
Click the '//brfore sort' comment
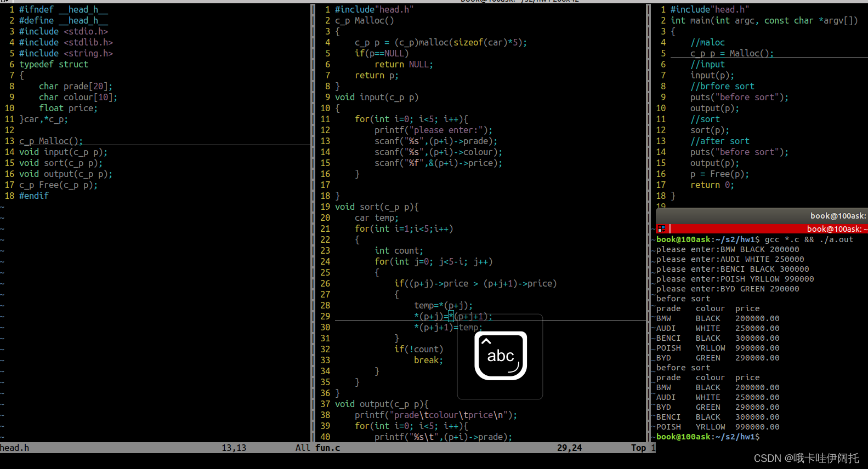point(722,86)
